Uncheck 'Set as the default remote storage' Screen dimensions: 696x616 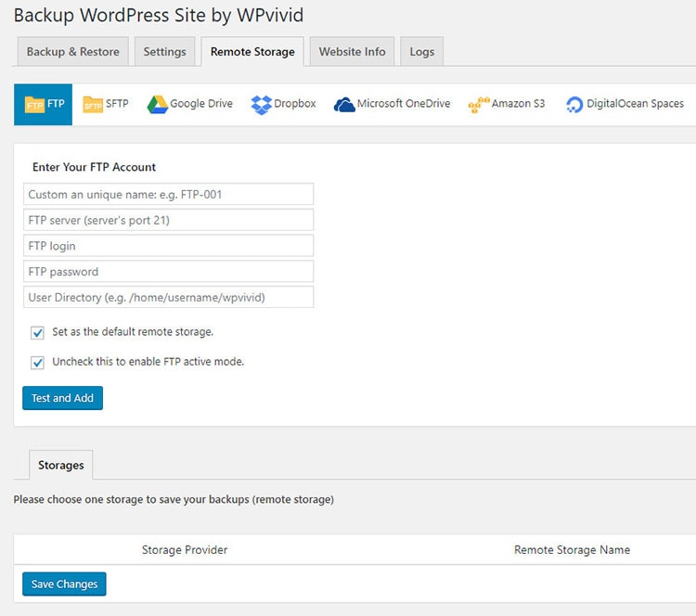pyautogui.click(x=38, y=332)
